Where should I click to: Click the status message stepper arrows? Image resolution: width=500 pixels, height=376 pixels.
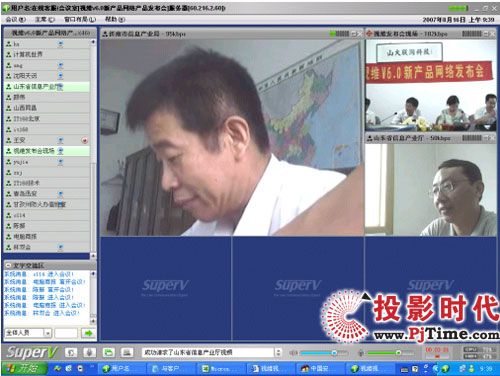point(279,352)
